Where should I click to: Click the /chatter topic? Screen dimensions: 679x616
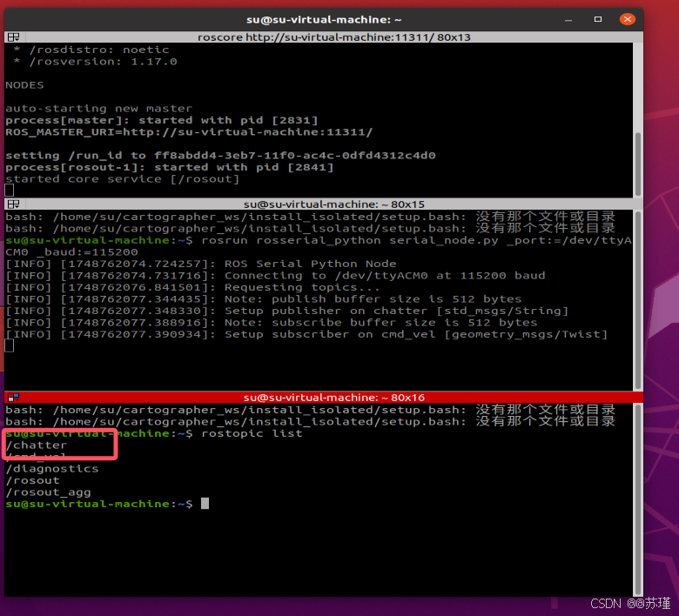[x=37, y=445]
